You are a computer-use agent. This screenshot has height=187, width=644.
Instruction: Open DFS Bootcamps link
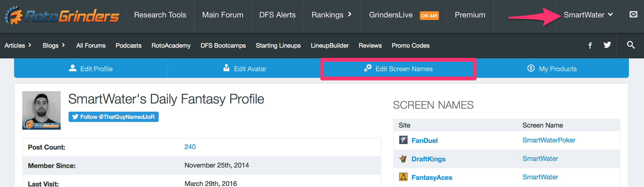223,46
